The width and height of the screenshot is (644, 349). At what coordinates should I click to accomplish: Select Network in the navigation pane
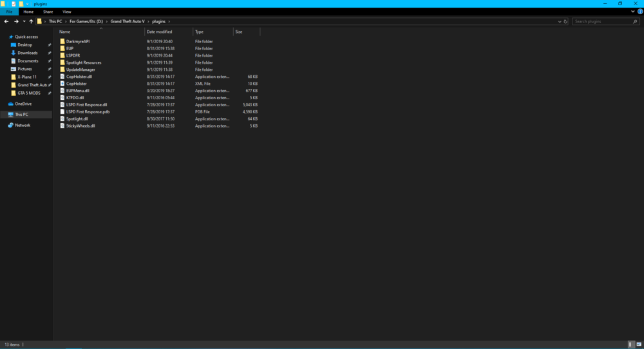click(23, 125)
